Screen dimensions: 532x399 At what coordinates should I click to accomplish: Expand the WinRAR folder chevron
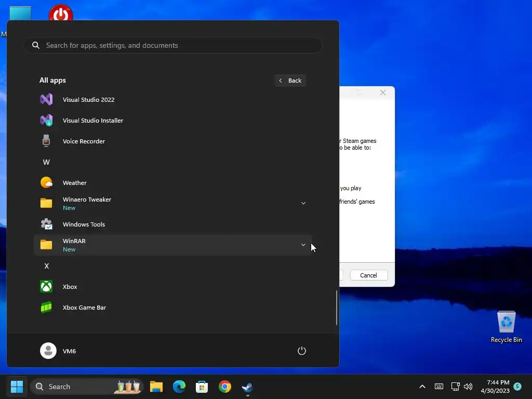(x=303, y=245)
